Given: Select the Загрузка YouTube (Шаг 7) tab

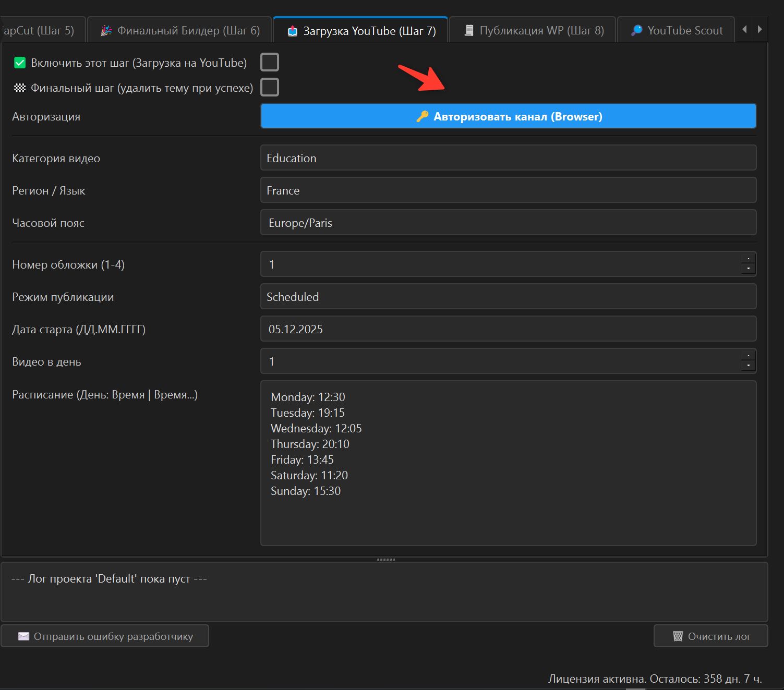Looking at the screenshot, I should click(360, 30).
